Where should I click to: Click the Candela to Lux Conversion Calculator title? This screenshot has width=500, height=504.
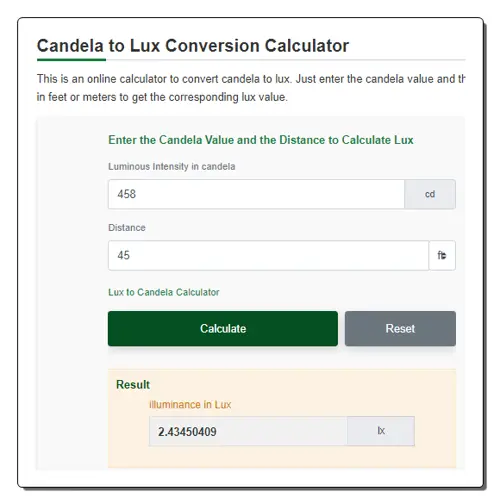[193, 46]
